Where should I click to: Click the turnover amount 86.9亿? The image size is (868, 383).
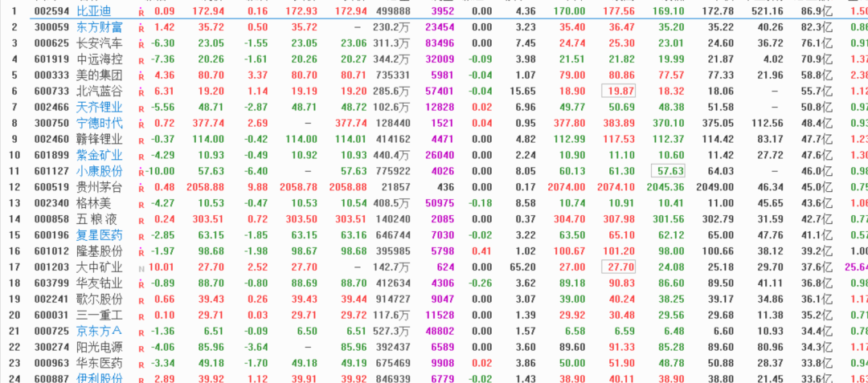(x=817, y=11)
